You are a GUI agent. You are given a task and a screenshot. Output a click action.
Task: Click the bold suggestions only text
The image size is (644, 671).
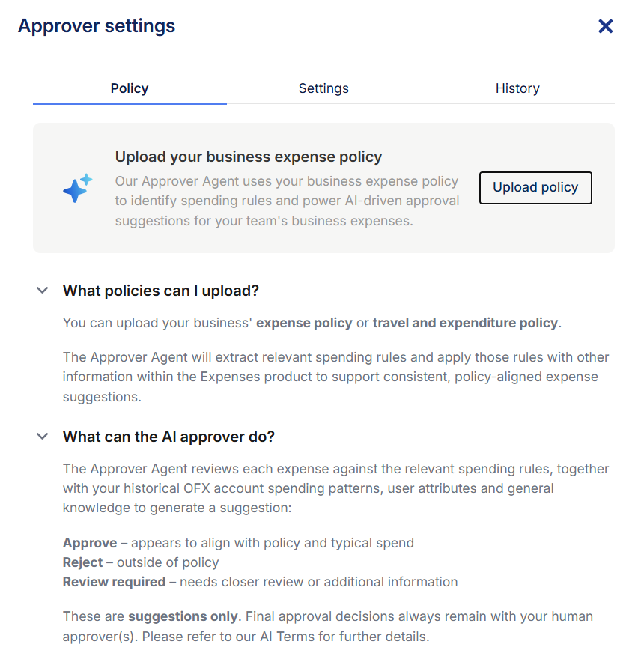click(x=183, y=616)
